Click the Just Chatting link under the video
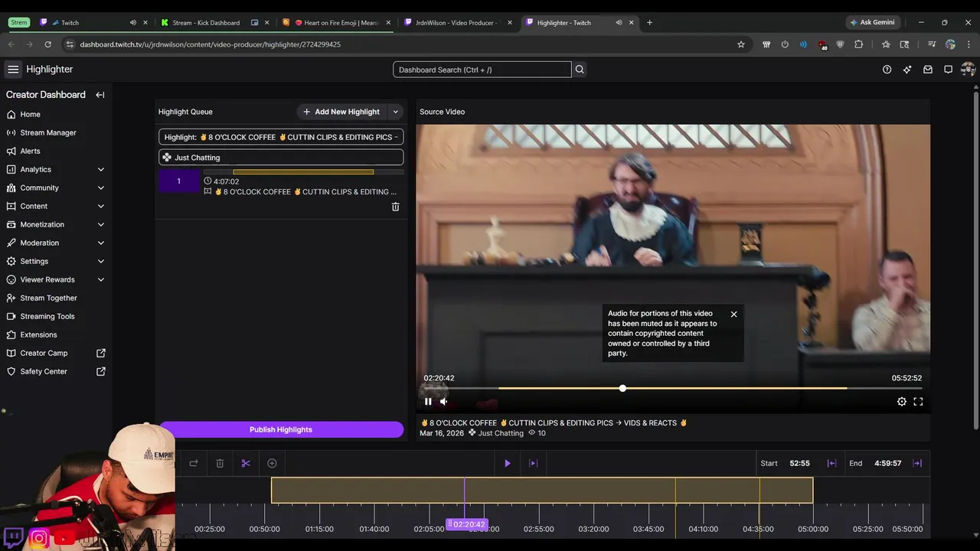 click(501, 433)
